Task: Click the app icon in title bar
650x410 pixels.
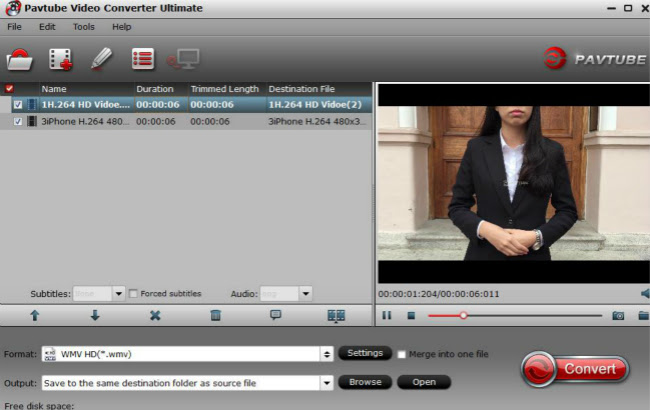Action: 13,8
